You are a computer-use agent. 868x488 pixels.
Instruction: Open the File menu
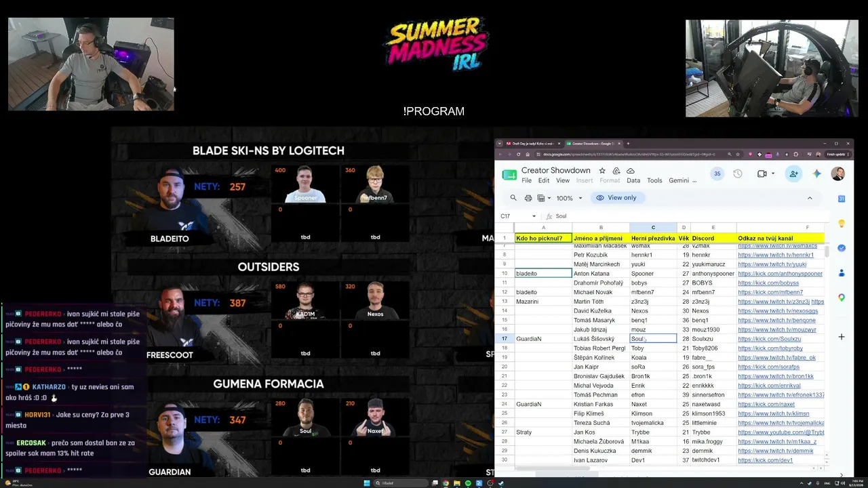526,181
